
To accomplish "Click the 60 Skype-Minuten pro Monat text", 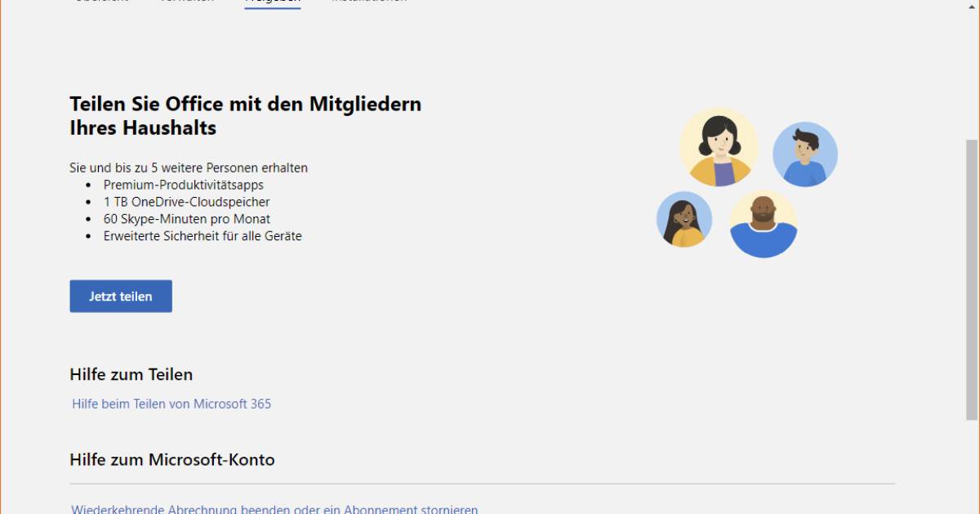I will 186,219.
